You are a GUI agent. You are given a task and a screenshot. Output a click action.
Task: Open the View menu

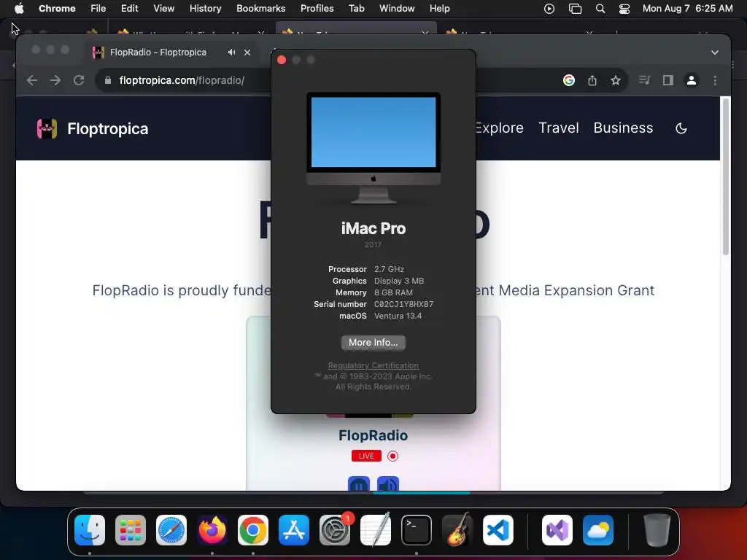pyautogui.click(x=163, y=8)
